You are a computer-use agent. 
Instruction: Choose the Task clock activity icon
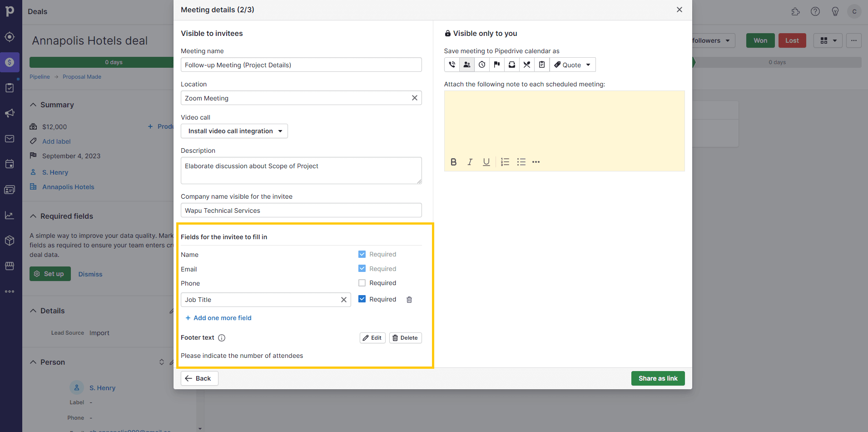[482, 65]
